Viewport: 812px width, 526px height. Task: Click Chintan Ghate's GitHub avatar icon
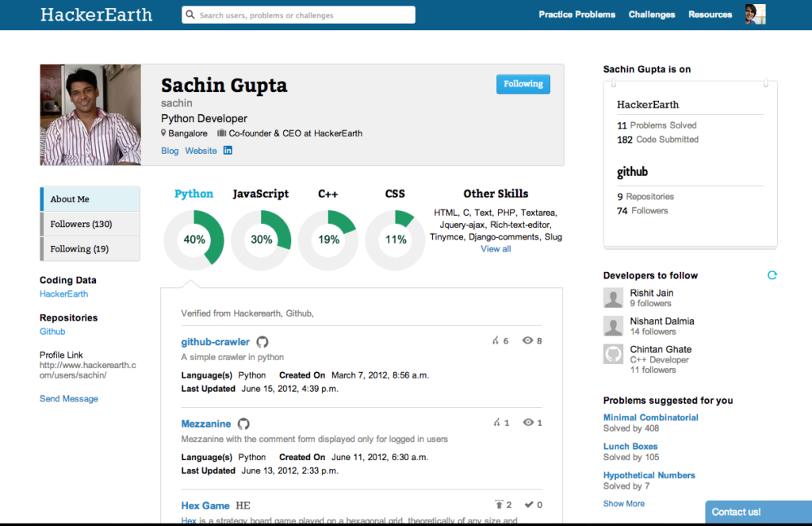pos(613,354)
